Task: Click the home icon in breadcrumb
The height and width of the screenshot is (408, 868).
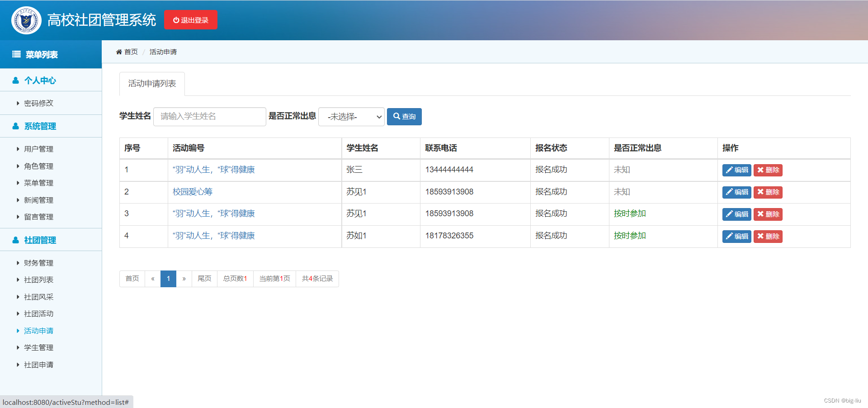Action: (119, 52)
